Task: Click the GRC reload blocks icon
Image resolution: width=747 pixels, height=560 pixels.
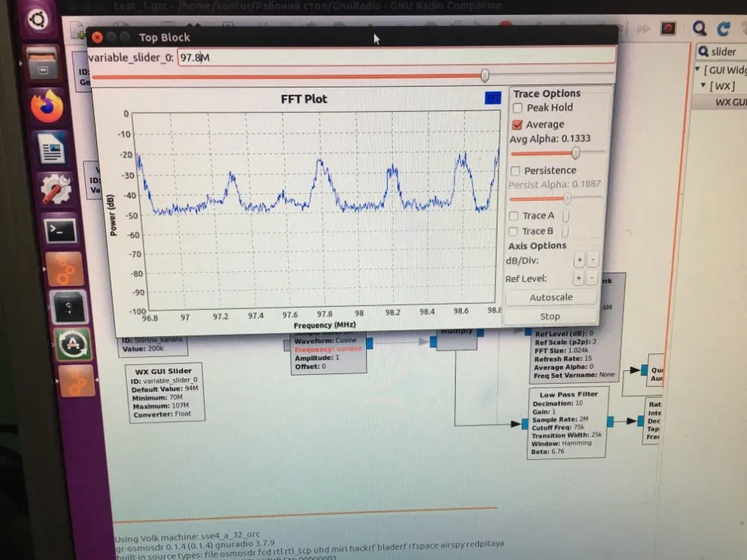Action: (x=724, y=29)
